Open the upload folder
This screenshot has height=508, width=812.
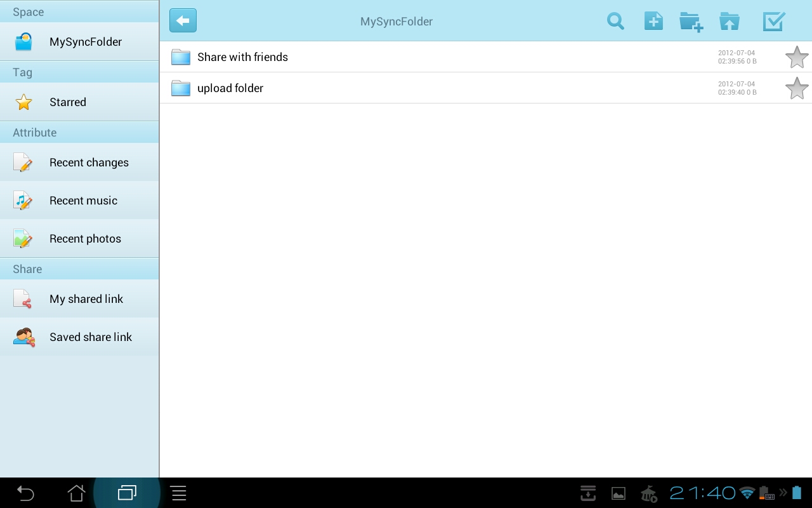click(x=486, y=88)
